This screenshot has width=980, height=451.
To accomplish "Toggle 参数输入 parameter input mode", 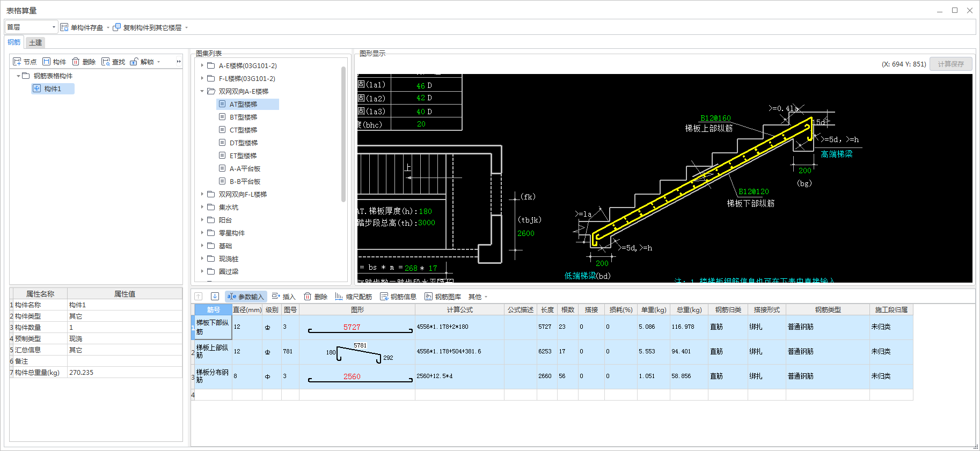I will (246, 297).
